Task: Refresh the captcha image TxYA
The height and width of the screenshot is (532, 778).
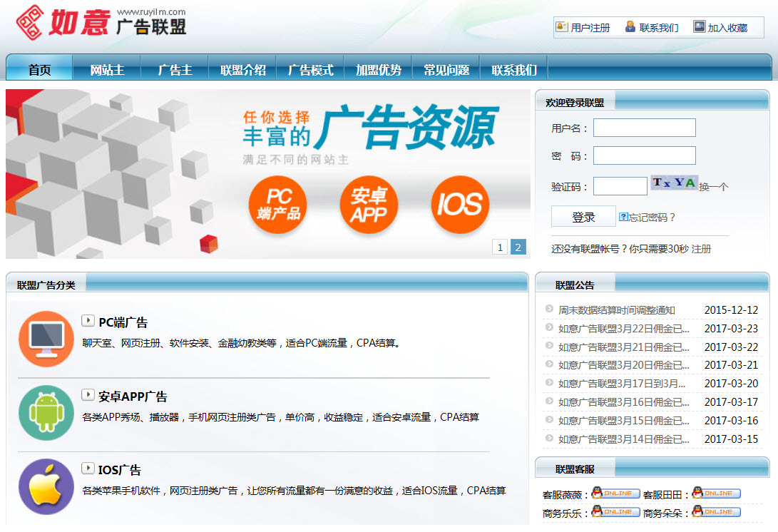Action: point(674,183)
